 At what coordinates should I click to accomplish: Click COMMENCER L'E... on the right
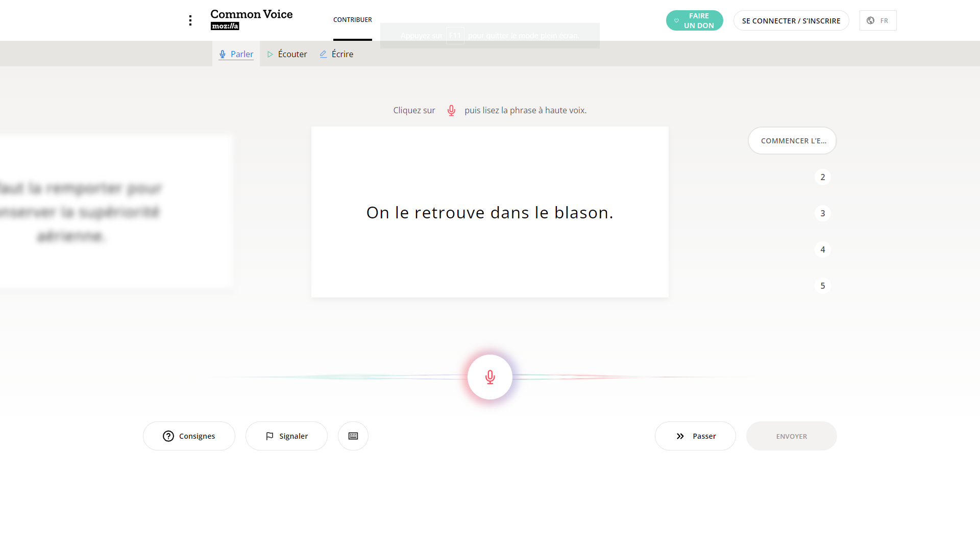coord(792,140)
